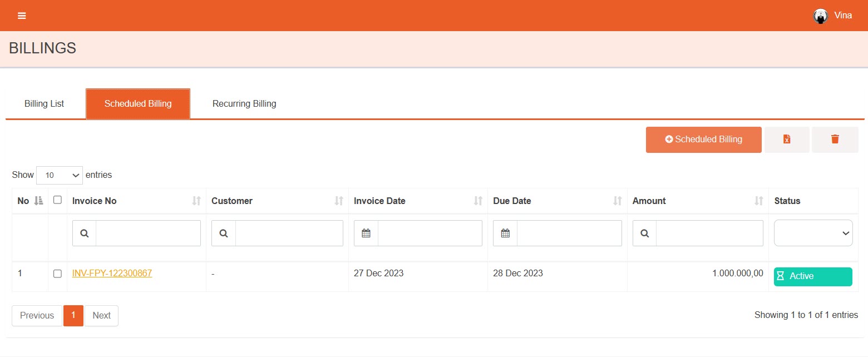The width and height of the screenshot is (868, 358).
Task: Click the add Scheduled Billing button
Action: (703, 140)
